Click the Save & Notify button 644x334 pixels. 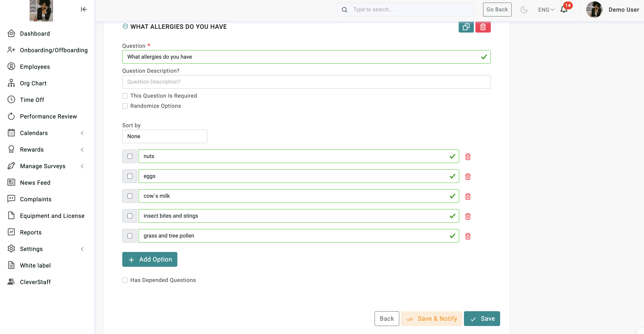pos(431,318)
